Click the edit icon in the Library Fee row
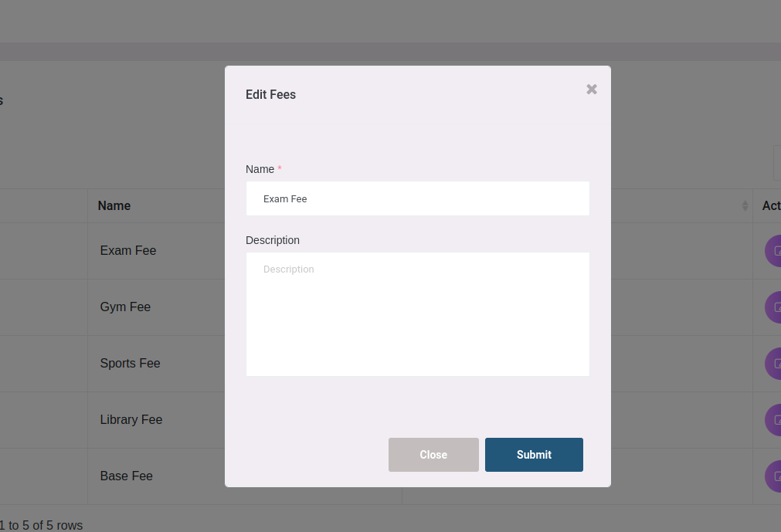Viewport: 781px width, 532px height. coord(774,420)
